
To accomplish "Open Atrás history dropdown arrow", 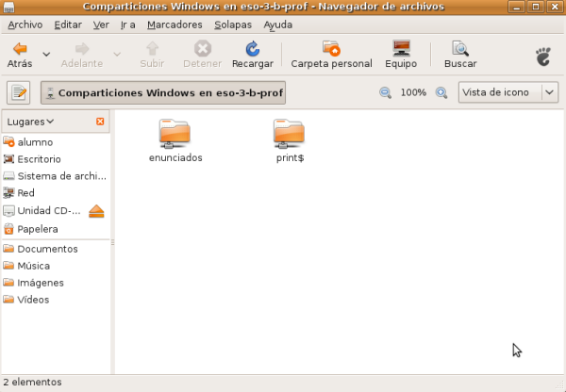I will [x=45, y=53].
